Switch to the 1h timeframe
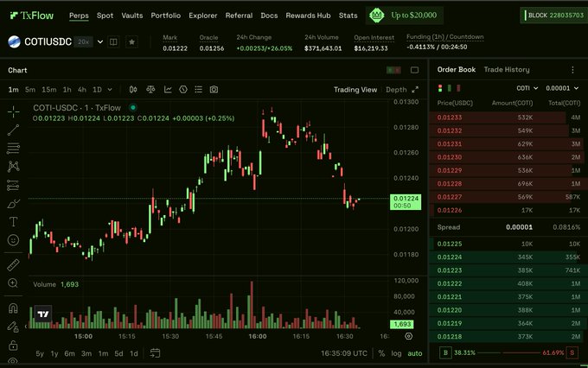The image size is (588, 368). (67, 90)
